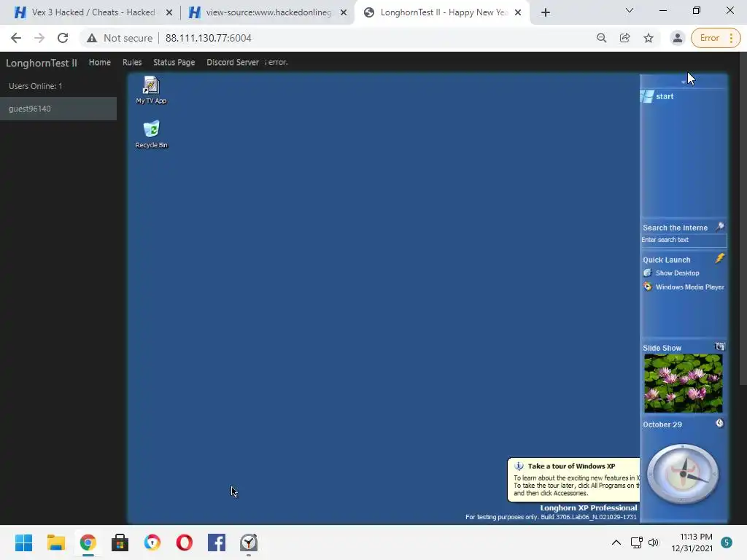Click the start label in the sidebar
This screenshot has width=747, height=560.
tap(665, 96)
